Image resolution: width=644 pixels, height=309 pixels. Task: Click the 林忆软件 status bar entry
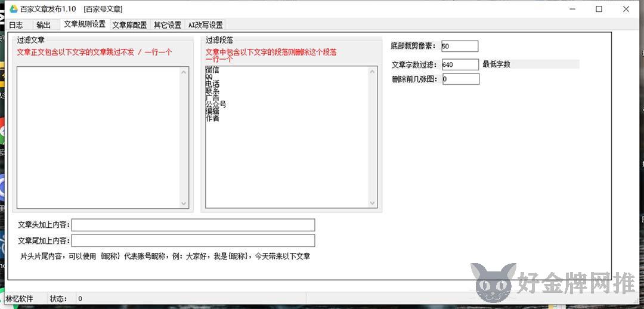(19, 299)
